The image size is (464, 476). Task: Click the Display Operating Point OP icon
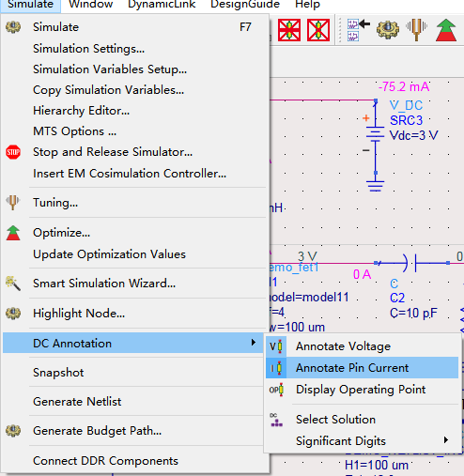276,390
